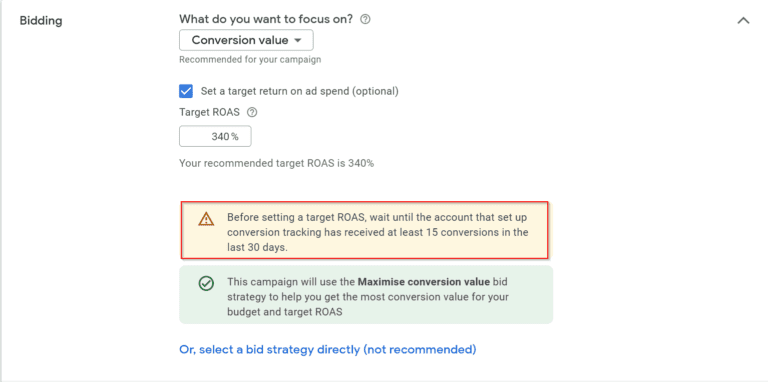768x382 pixels.
Task: Click 'Your recommended target ROAS is 340%' text
Action: point(277,163)
